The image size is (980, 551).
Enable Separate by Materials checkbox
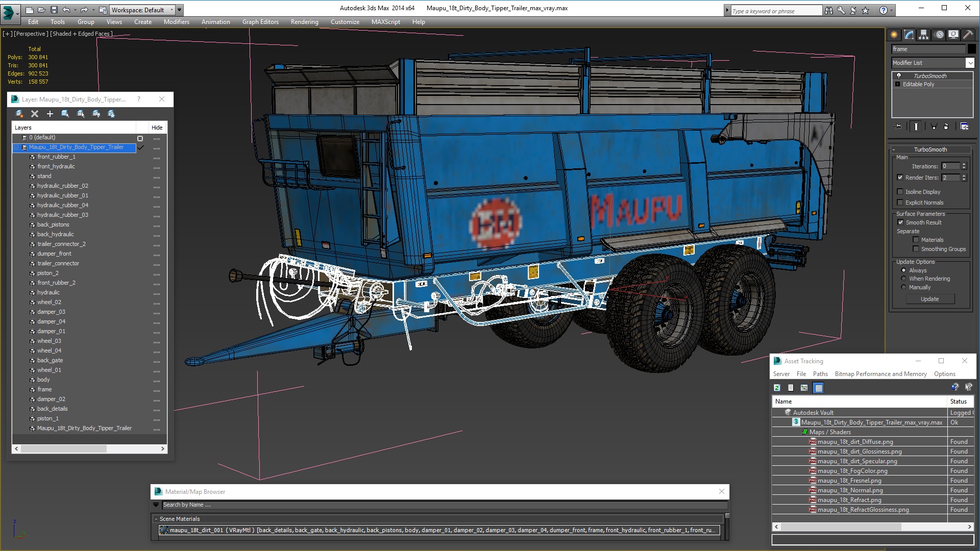pos(916,240)
